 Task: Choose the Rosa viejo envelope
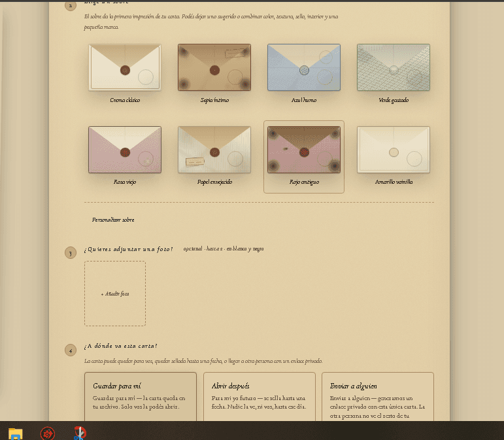pyautogui.click(x=125, y=150)
